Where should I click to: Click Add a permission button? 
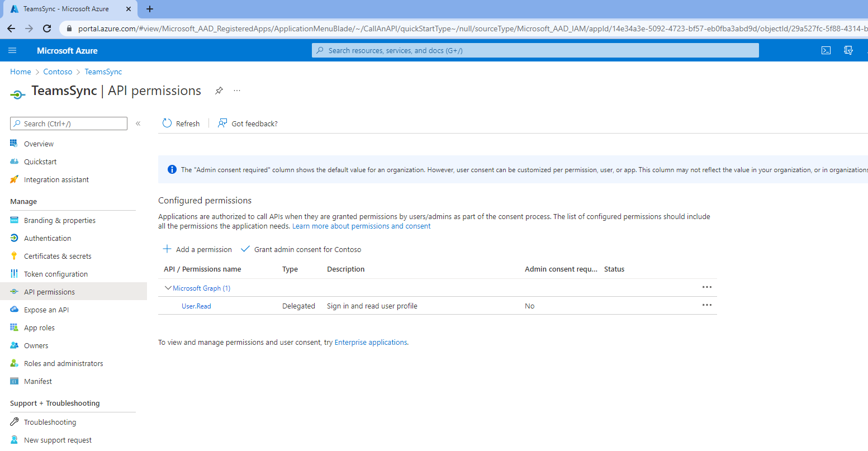(x=197, y=249)
